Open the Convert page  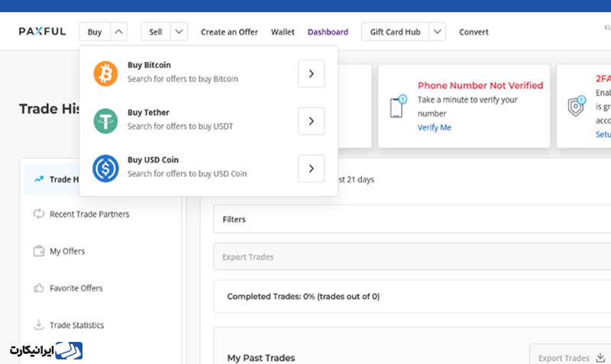point(474,32)
